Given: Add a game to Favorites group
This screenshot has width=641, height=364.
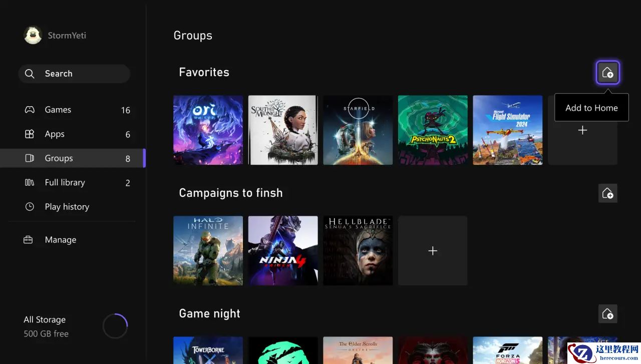Looking at the screenshot, I should tap(582, 130).
